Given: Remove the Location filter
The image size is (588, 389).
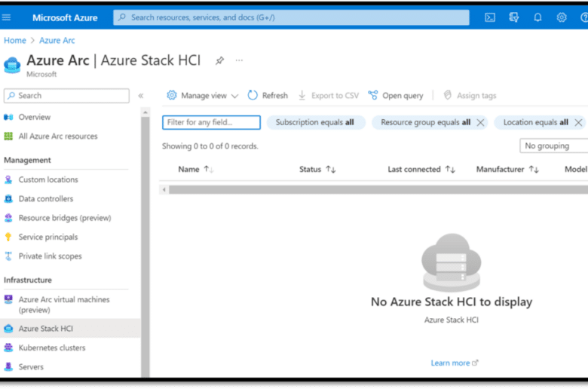Looking at the screenshot, I should [578, 122].
